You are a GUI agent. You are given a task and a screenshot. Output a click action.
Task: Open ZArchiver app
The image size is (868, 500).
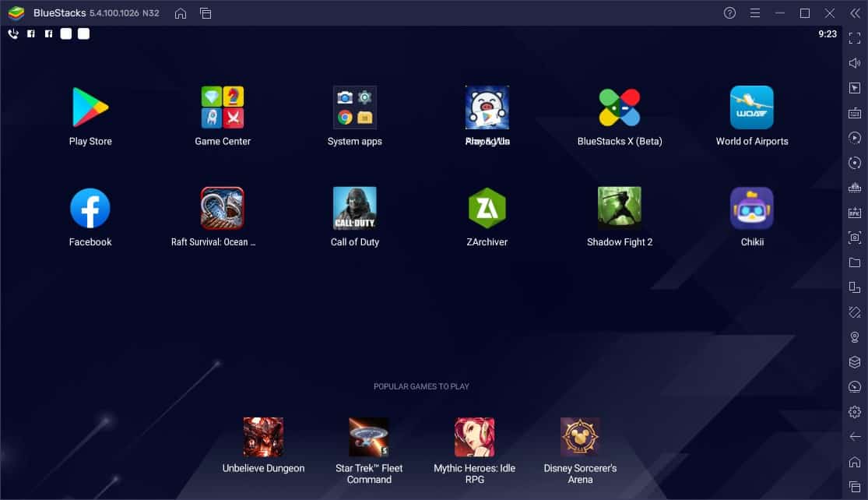[487, 208]
